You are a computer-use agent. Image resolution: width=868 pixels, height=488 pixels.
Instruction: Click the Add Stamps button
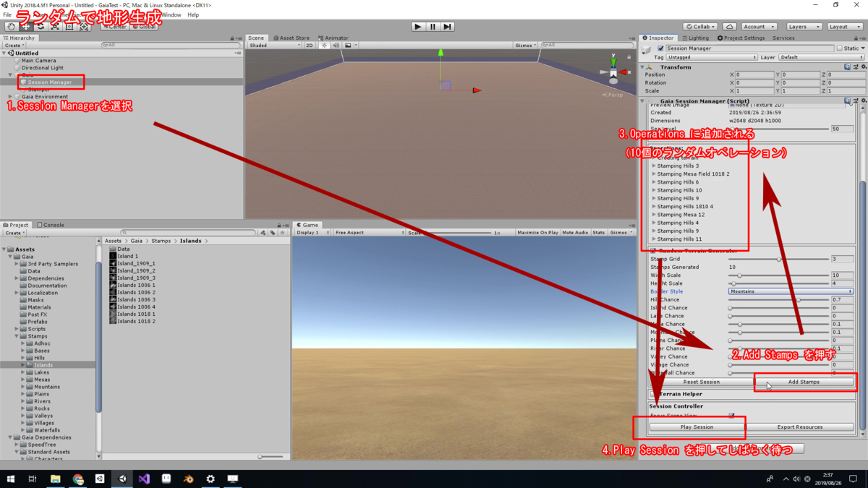pyautogui.click(x=804, y=382)
